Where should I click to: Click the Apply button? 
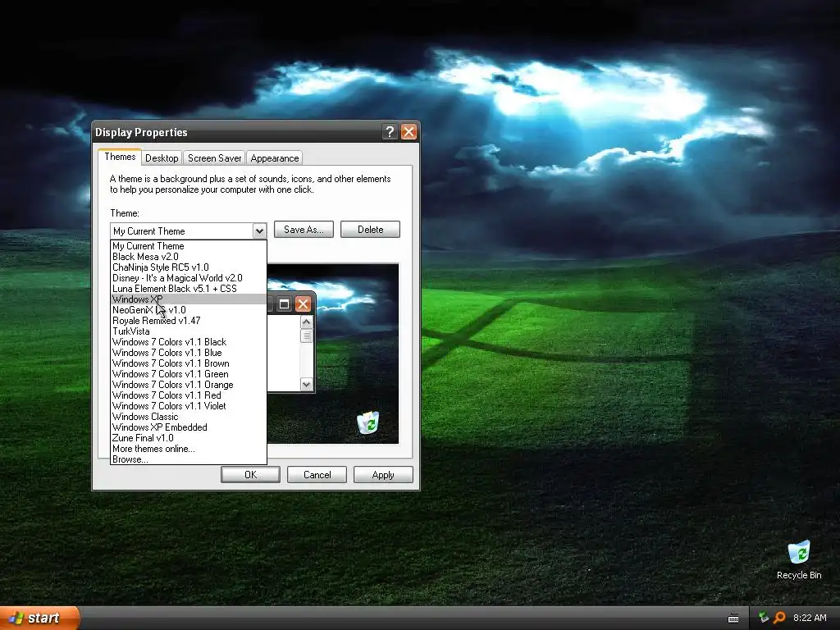point(383,475)
